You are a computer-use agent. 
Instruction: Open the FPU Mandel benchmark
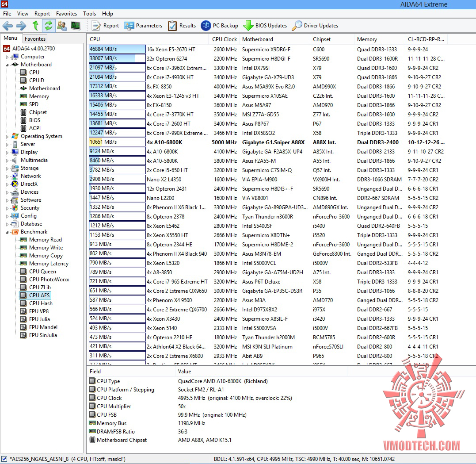point(43,327)
